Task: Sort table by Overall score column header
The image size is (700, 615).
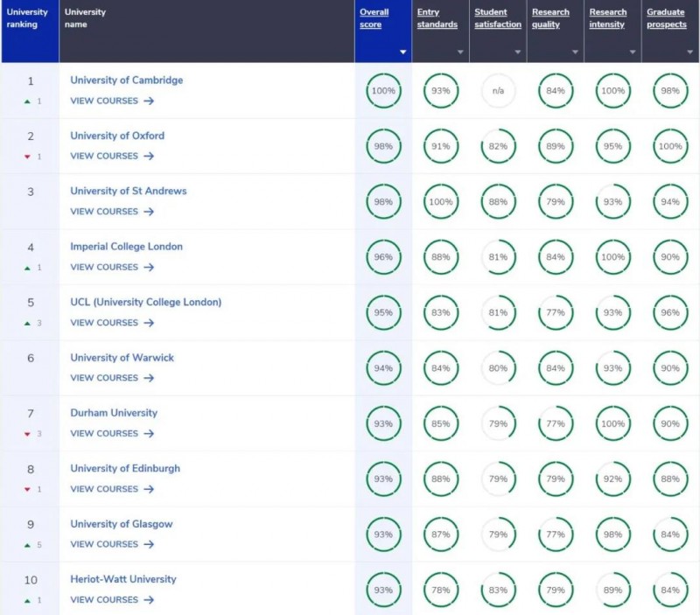Action: (x=374, y=18)
